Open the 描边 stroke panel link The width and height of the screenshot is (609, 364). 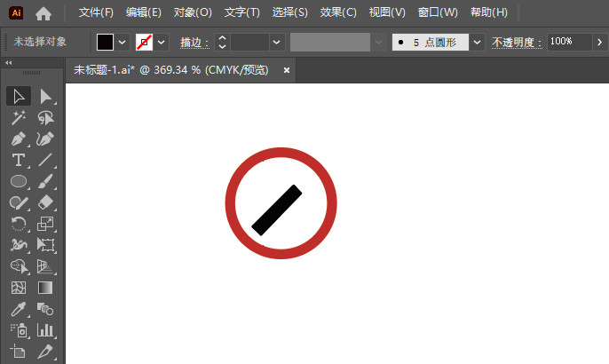click(194, 43)
